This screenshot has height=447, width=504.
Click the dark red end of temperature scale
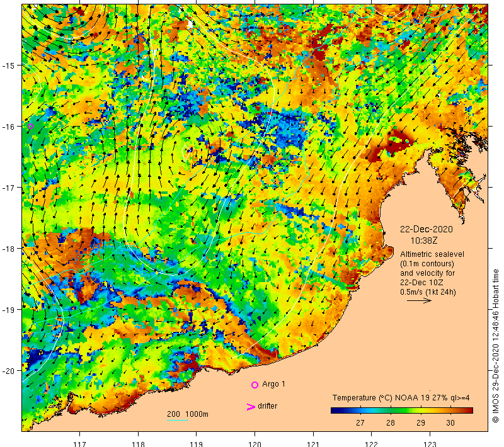[469, 410]
